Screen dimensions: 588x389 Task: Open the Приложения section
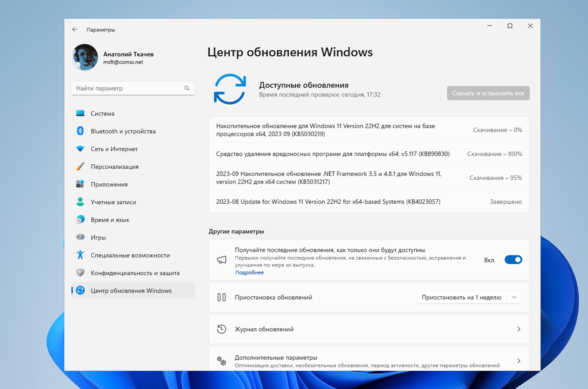tap(133, 184)
